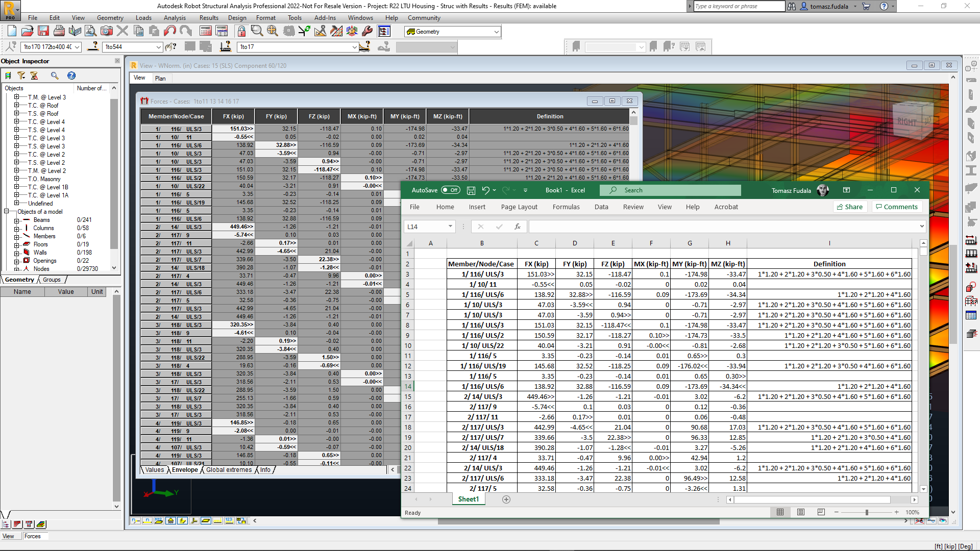Click the Save project floppy icon

click(x=43, y=31)
